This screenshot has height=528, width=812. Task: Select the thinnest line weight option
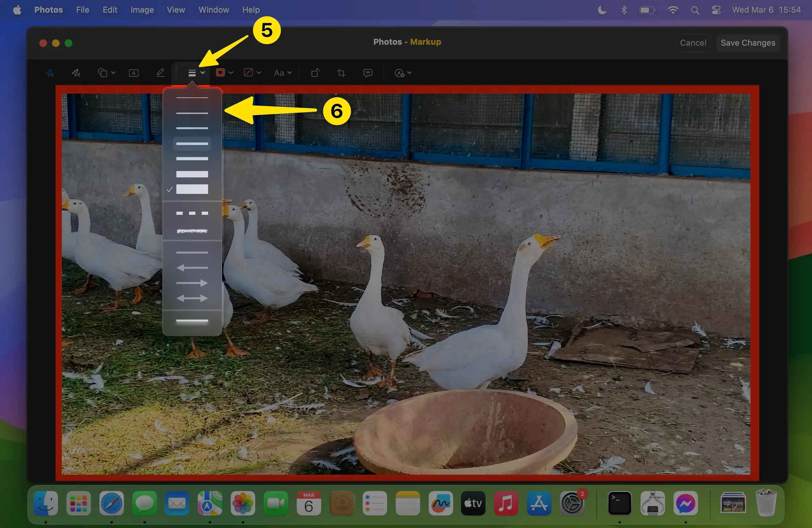pos(192,98)
